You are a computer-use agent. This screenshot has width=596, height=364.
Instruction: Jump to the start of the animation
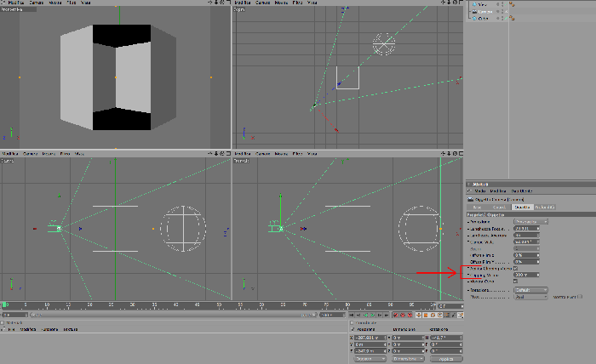pos(352,315)
